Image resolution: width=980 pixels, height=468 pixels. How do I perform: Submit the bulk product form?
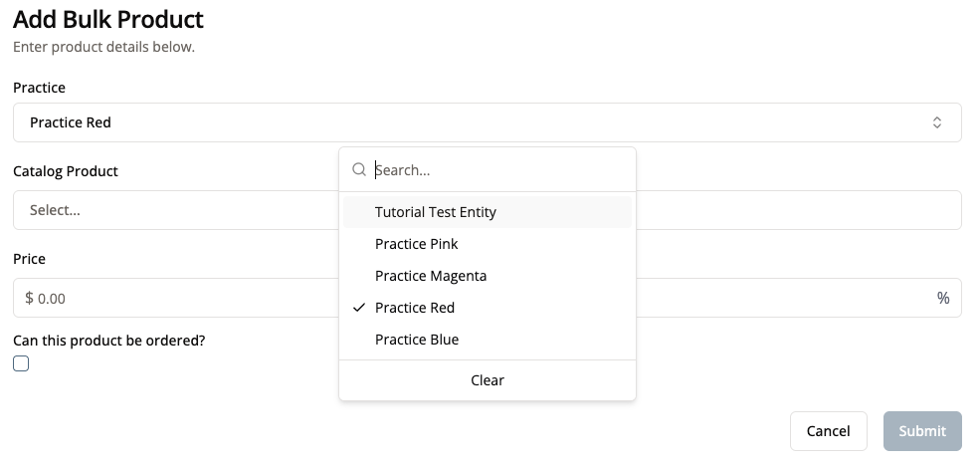coord(922,431)
